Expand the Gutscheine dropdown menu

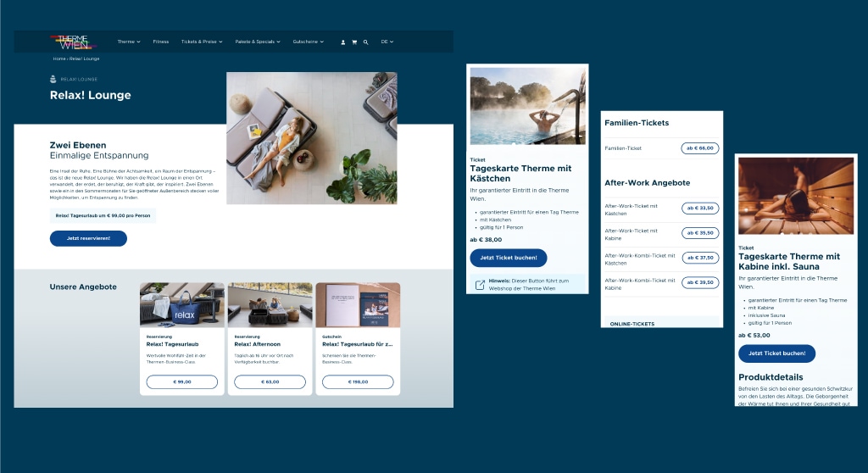coord(309,42)
